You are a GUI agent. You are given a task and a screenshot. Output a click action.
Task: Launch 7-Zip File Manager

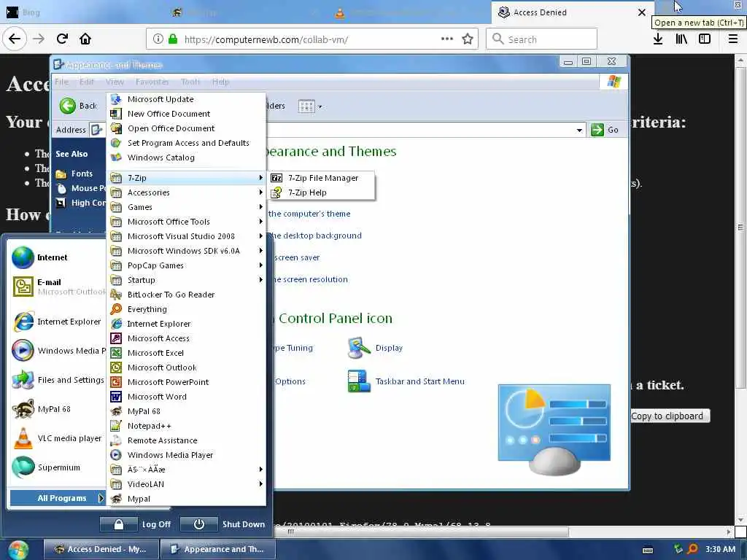(x=321, y=178)
